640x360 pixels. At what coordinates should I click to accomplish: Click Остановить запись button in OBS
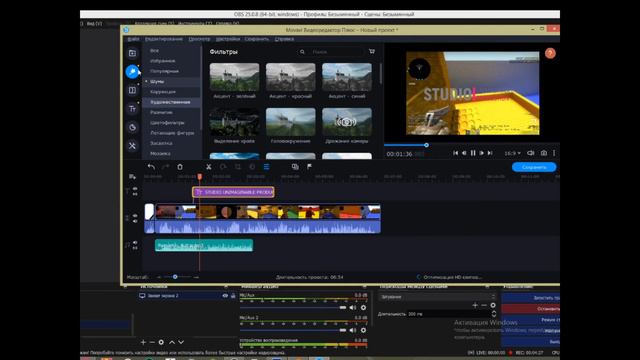(x=531, y=309)
